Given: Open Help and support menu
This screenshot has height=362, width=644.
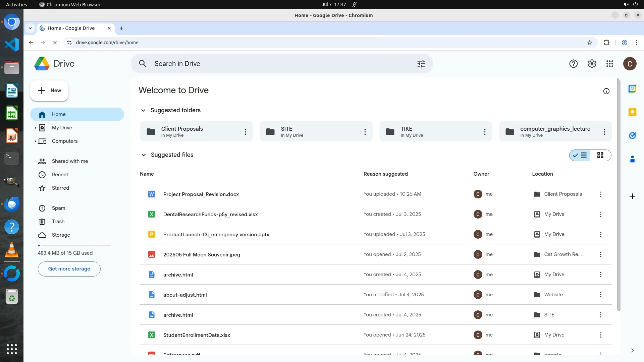Looking at the screenshot, I should point(573,64).
